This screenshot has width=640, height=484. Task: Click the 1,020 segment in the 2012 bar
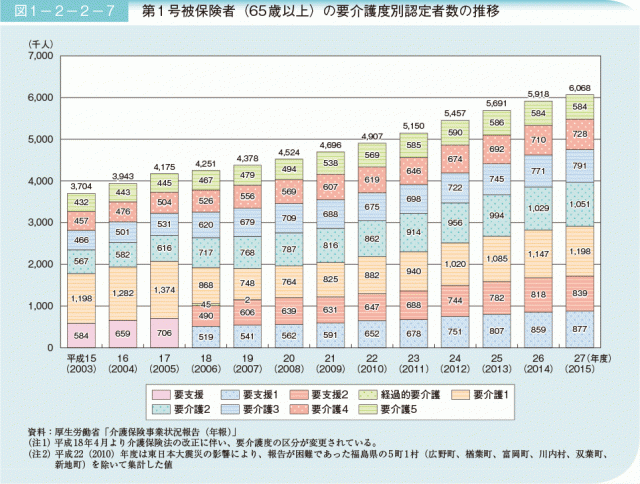[x=455, y=264]
